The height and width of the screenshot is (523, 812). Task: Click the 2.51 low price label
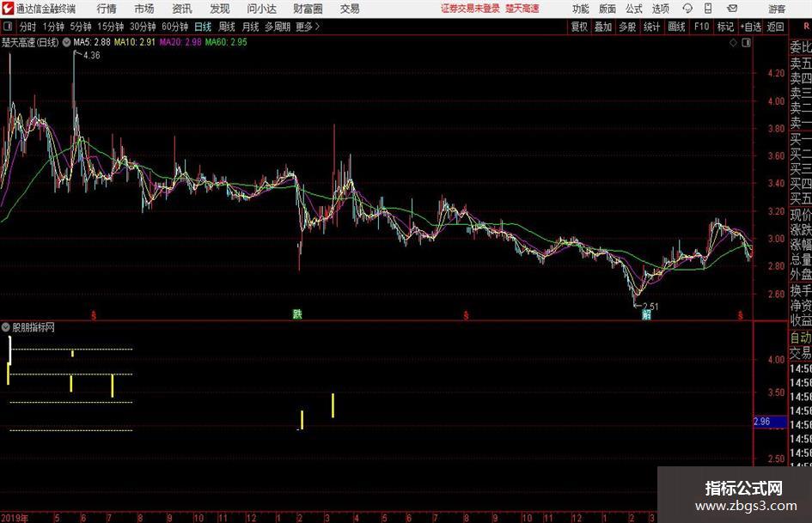pos(650,306)
